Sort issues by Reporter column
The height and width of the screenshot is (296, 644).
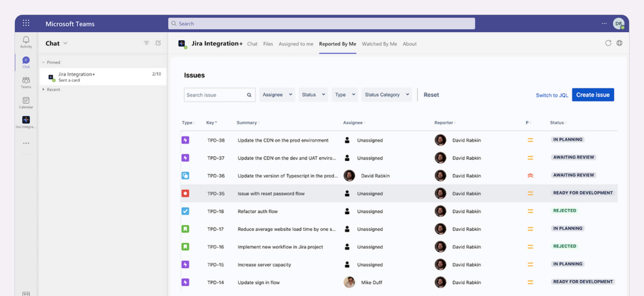point(445,123)
